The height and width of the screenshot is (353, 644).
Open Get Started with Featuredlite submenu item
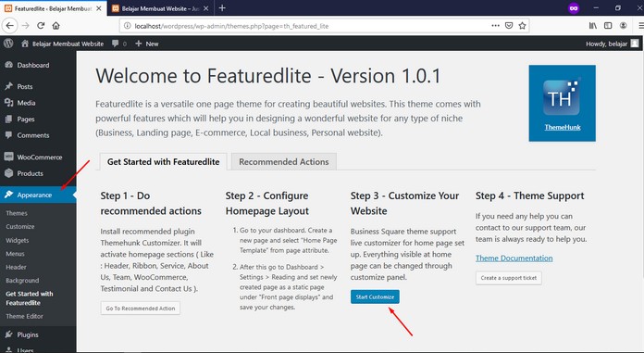click(x=30, y=297)
